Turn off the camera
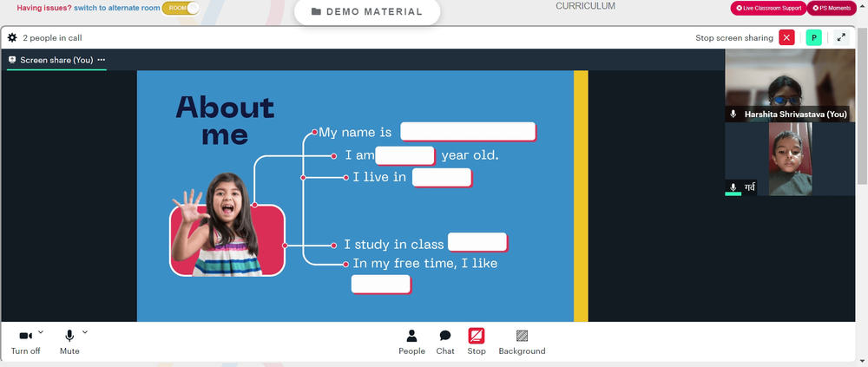Image resolution: width=868 pixels, height=367 pixels. tap(25, 342)
